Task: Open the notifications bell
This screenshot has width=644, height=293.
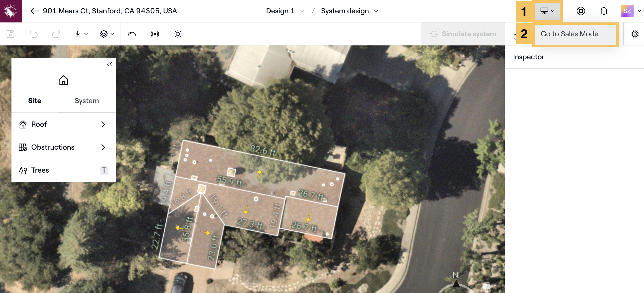Action: 604,11
